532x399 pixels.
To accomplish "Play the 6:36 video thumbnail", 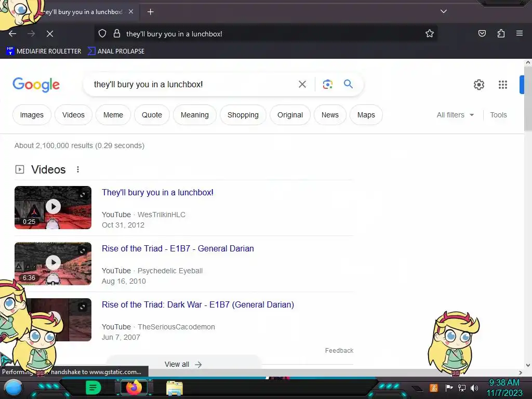I will click(53, 263).
